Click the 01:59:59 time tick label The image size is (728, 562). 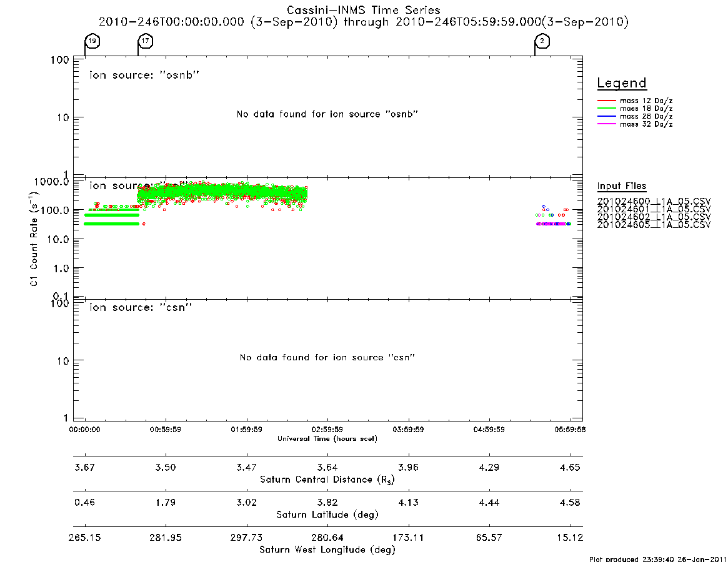(x=247, y=430)
